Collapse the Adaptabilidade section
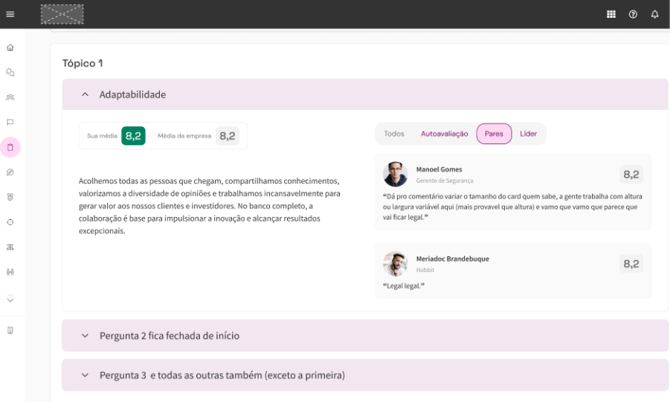This screenshot has width=670, height=402. click(85, 95)
